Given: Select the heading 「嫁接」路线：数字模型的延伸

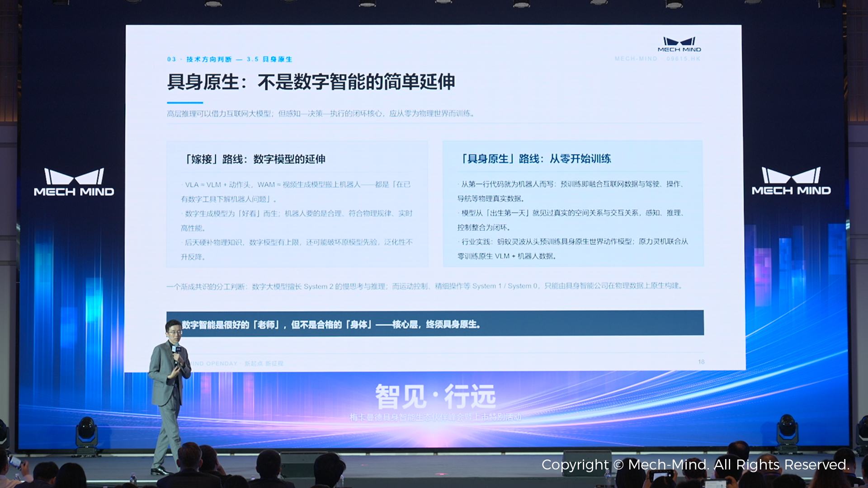Looking at the screenshot, I should pos(255,159).
